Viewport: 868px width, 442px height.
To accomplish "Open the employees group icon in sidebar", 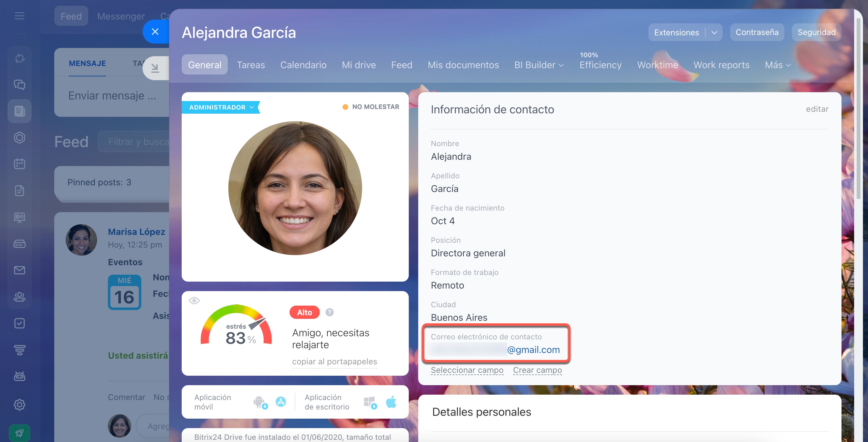I will pos(20,296).
